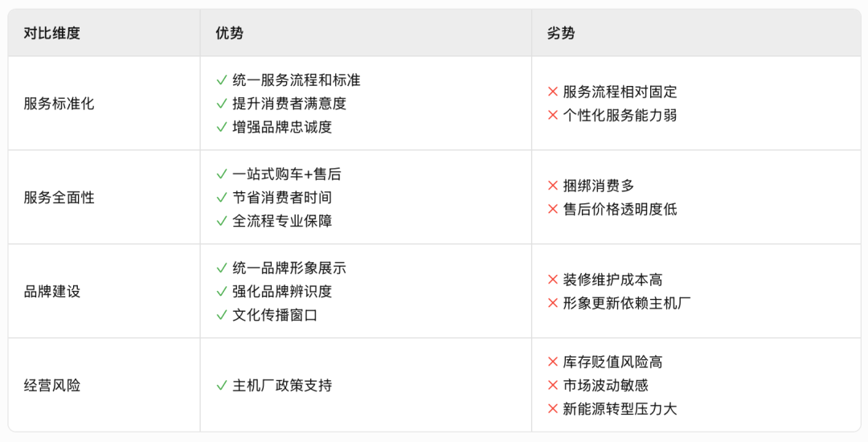Image resolution: width=868 pixels, height=442 pixels.
Task: Click red cross beside 新能源转型压力大
Action: click(552, 409)
